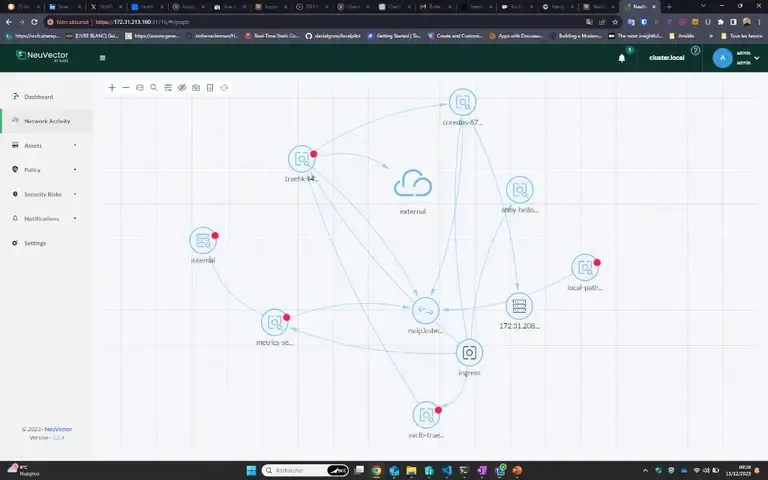Screen dimensions: 768x480
Task: Open Chrome from the taskbar
Action: [376, 471]
